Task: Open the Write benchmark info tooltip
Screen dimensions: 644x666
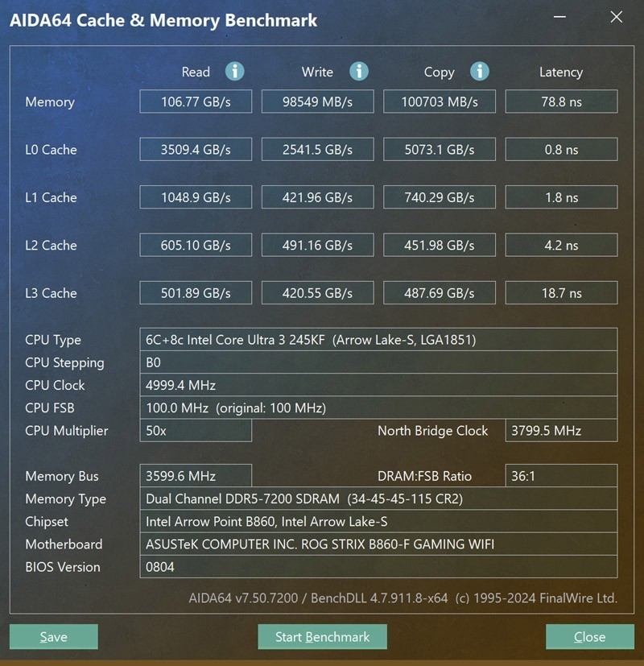Action: [357, 72]
